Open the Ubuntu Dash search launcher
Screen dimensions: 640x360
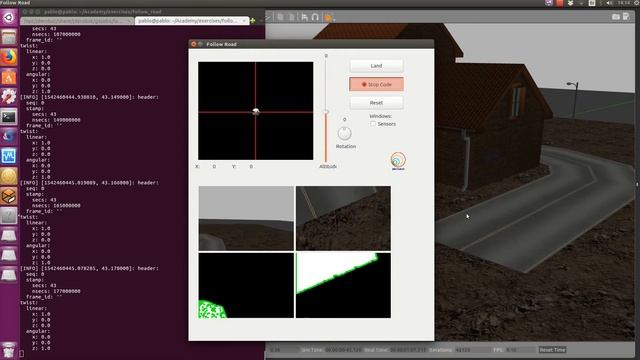click(x=9, y=18)
